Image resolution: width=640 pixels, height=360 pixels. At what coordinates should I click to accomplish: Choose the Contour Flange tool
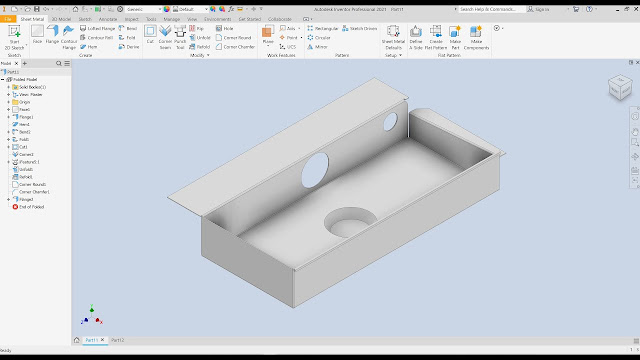coord(69,37)
